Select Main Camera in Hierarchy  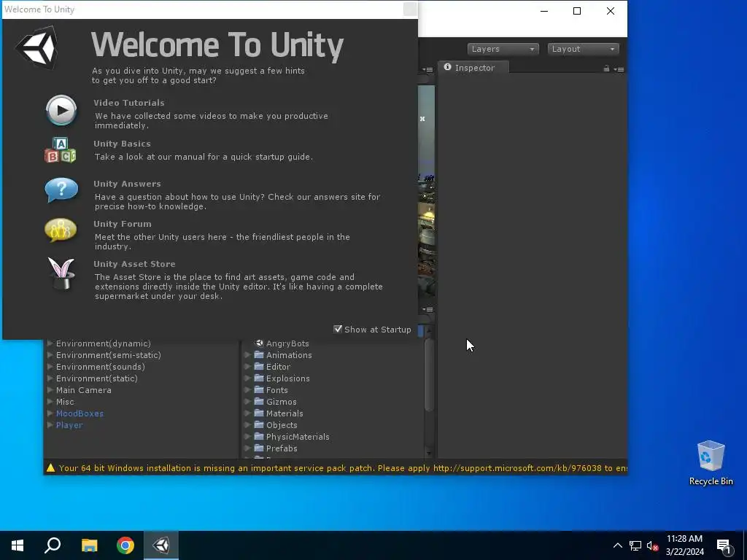click(x=84, y=390)
